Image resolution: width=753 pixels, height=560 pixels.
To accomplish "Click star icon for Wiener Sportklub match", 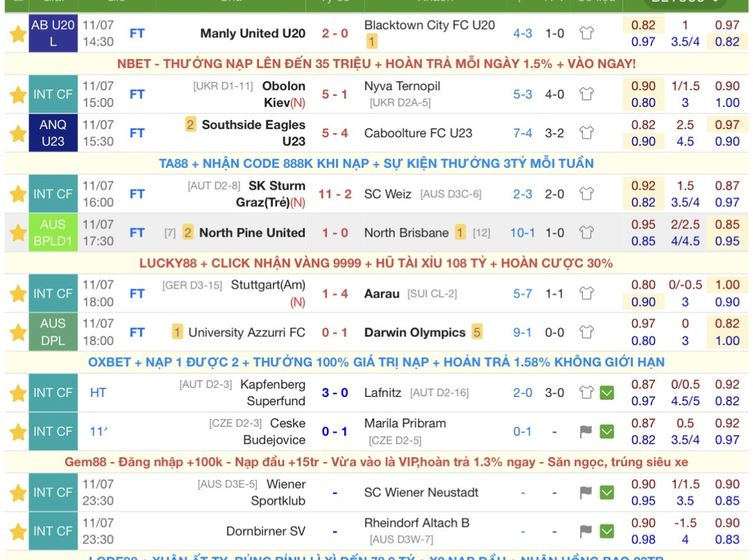I will pos(17,493).
